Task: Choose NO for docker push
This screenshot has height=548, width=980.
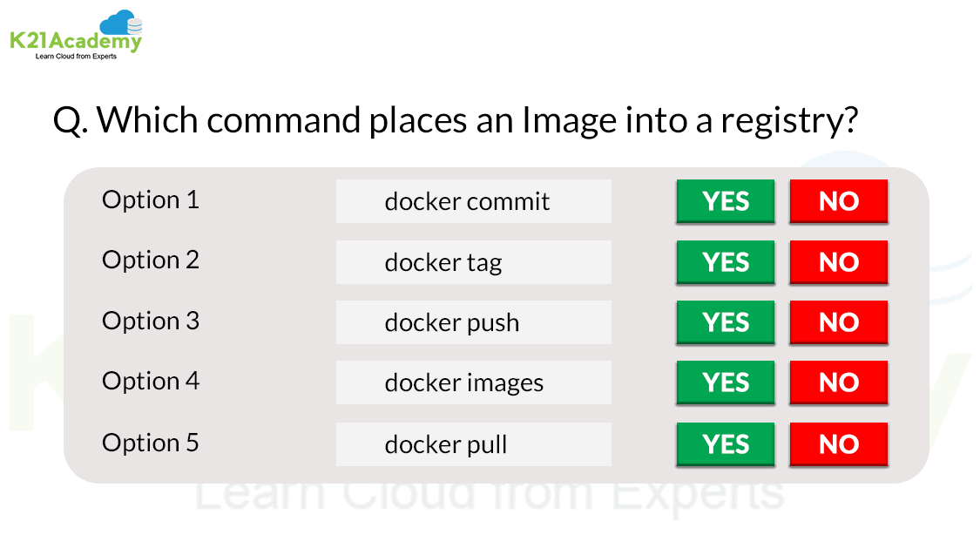Action: click(838, 322)
